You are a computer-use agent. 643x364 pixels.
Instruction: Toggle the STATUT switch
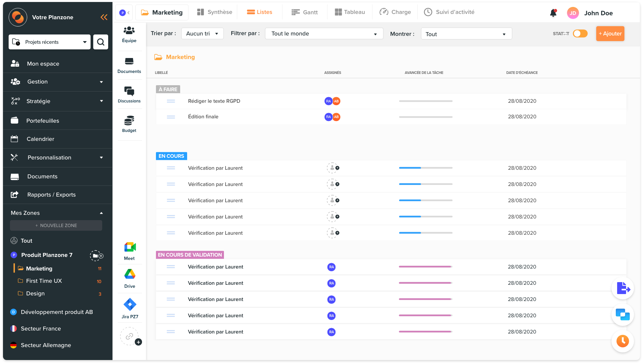[580, 33]
